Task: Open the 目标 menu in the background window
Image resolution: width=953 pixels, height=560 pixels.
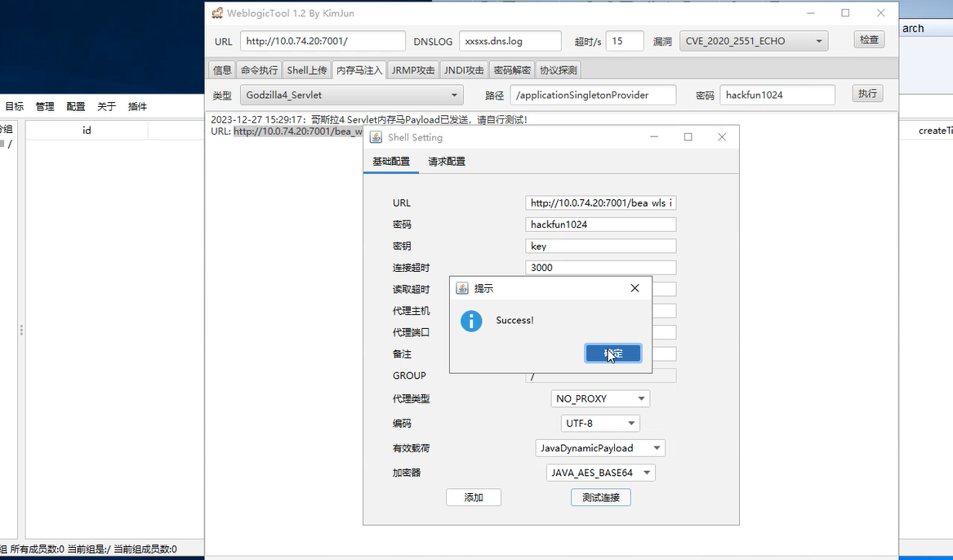Action: point(15,106)
